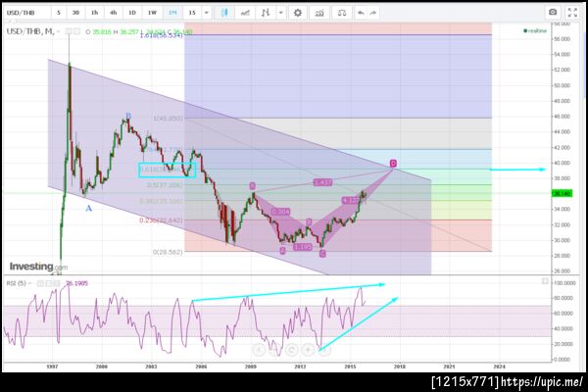This screenshot has width=588, height=392.
Task: Select the candlestick chart style icon
Action: (x=224, y=13)
